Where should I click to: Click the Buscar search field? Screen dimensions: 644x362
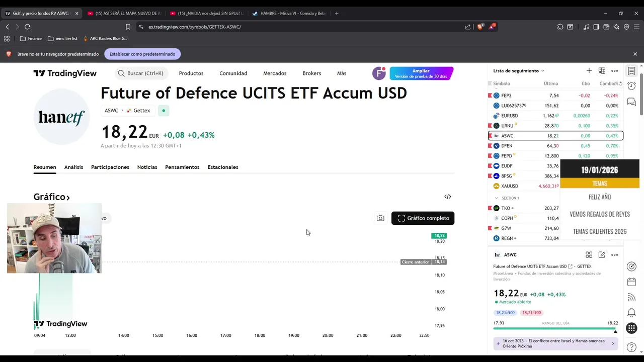pyautogui.click(x=142, y=73)
